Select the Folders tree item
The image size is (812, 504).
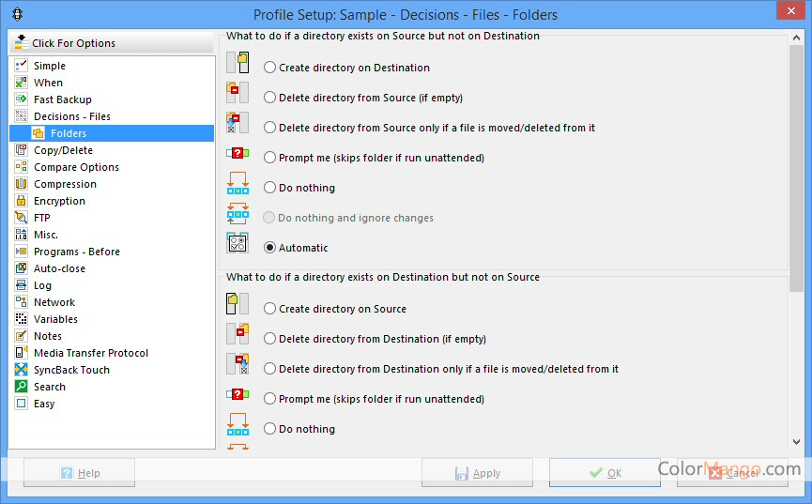point(112,133)
